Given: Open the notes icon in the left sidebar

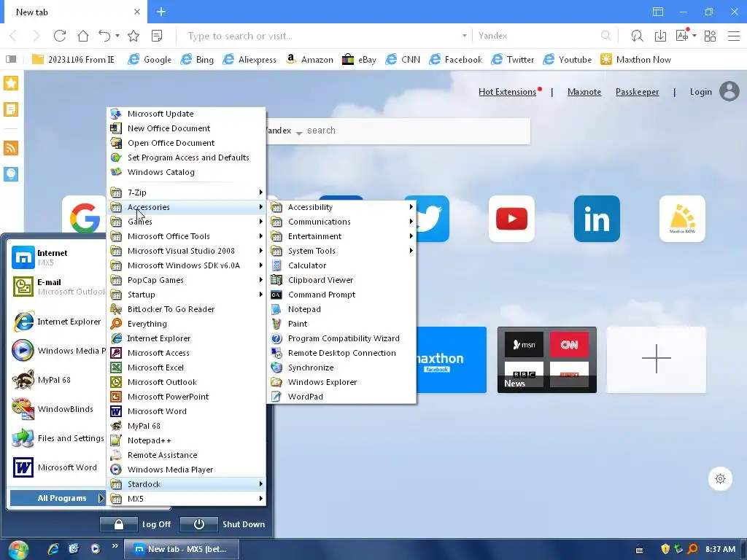Looking at the screenshot, I should coord(11,109).
